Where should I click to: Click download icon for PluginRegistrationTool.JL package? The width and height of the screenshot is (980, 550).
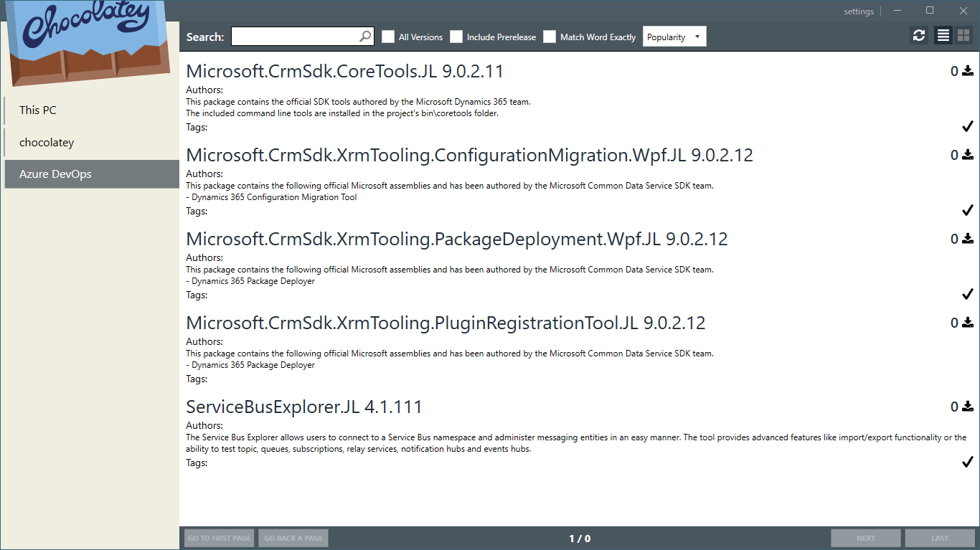point(968,323)
